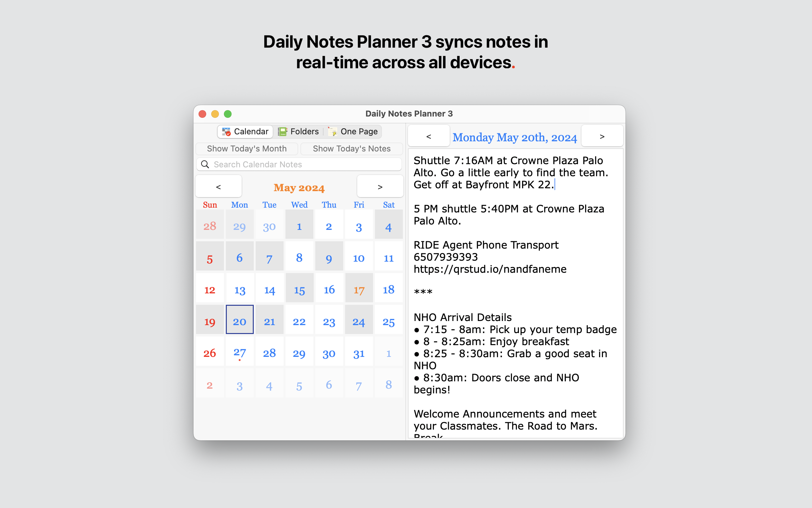Image resolution: width=812 pixels, height=508 pixels.
Task: Select Tuesday May 28 in fifth week
Action: pos(269,351)
